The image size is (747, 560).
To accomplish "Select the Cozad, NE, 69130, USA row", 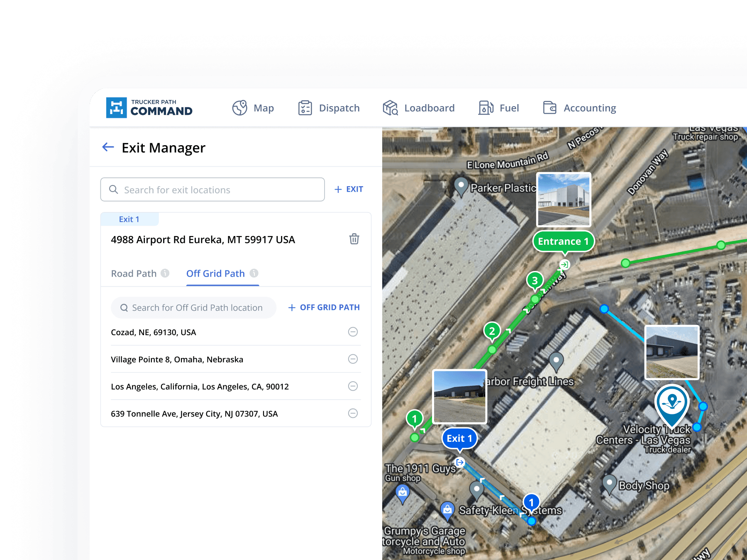I will point(236,332).
